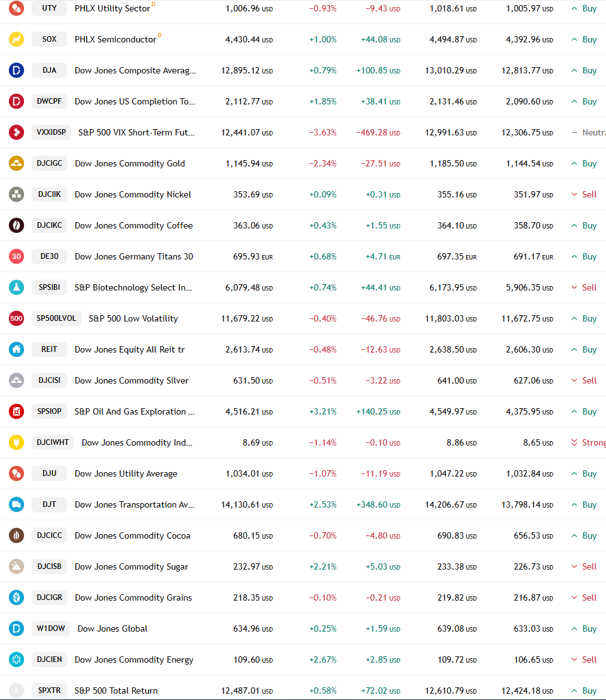
Task: Click the sugar icon for DJCISB
Action: [16, 566]
